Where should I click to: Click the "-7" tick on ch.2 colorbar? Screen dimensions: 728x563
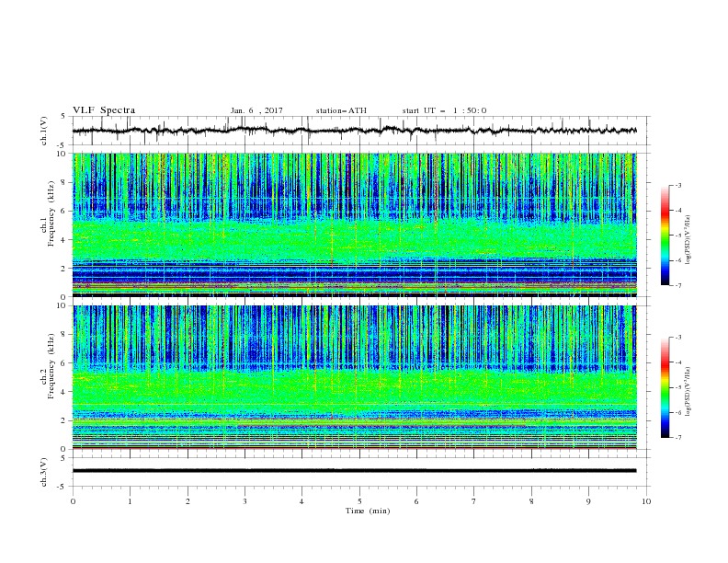coord(677,438)
